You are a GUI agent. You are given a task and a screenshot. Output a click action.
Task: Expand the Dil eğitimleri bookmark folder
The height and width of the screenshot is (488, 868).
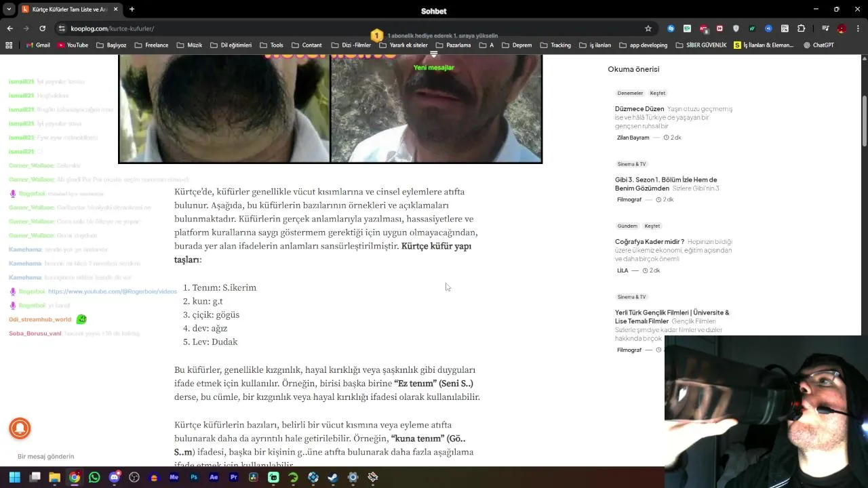coord(231,45)
